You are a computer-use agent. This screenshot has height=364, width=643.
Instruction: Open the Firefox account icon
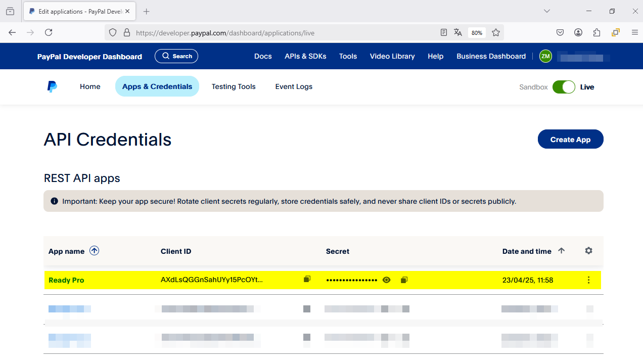(x=578, y=32)
